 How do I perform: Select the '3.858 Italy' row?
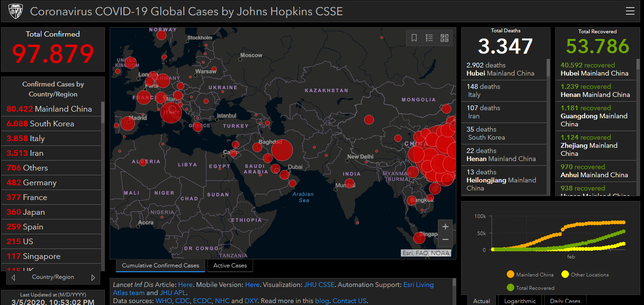tap(51, 138)
